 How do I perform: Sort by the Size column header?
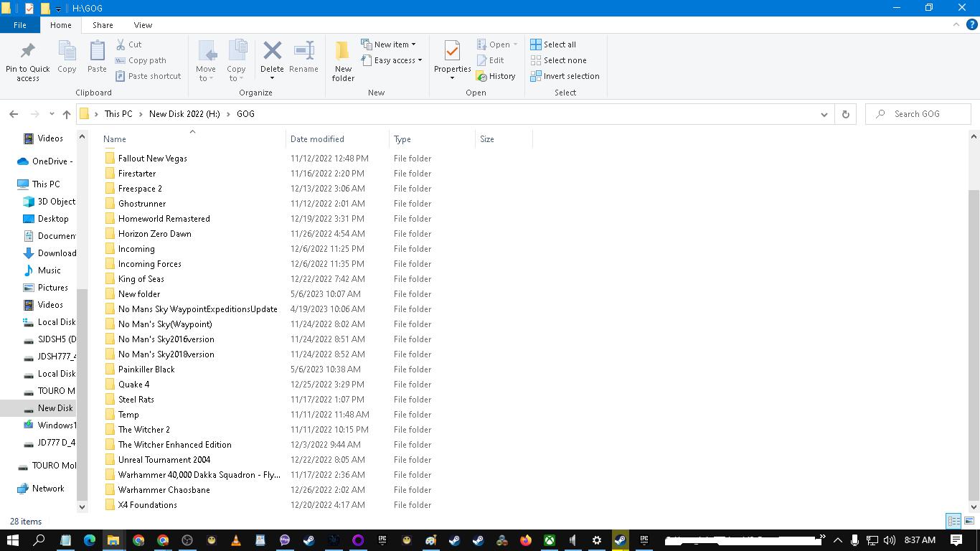[504, 139]
